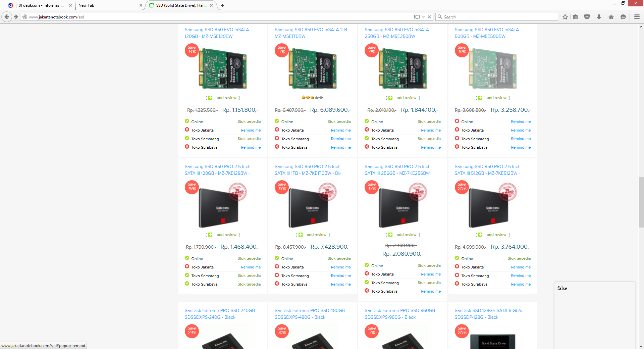Click Save 24% badge on SanDisk 240GB
Screen dimensions: 644x349
(x=192, y=331)
